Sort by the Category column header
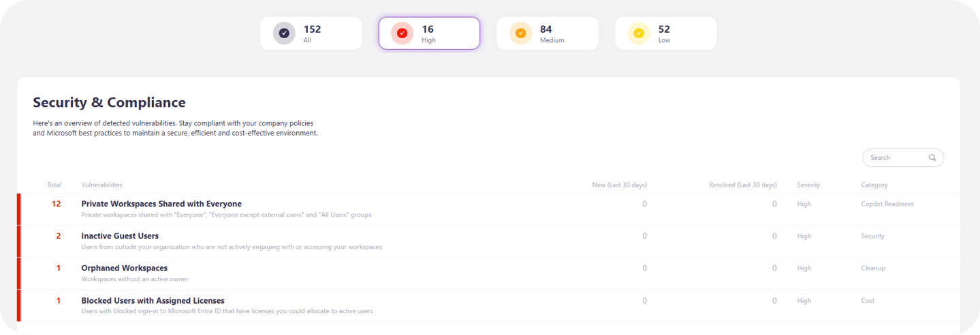 (874, 185)
